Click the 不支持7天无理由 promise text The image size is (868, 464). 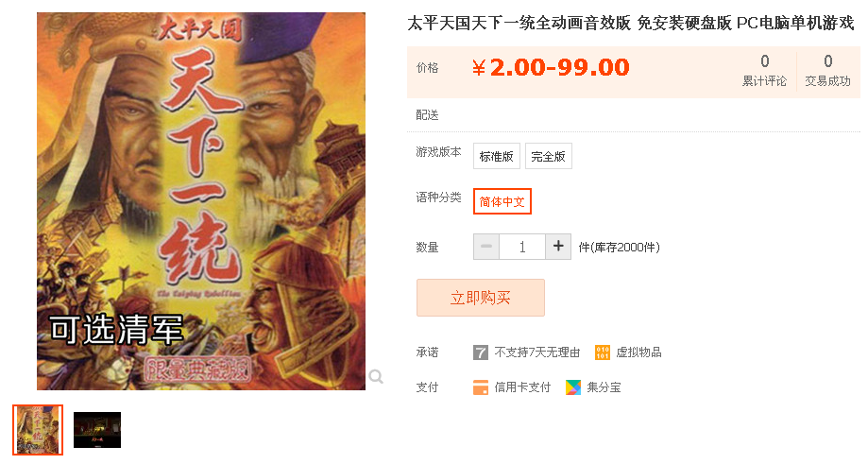[x=537, y=352]
